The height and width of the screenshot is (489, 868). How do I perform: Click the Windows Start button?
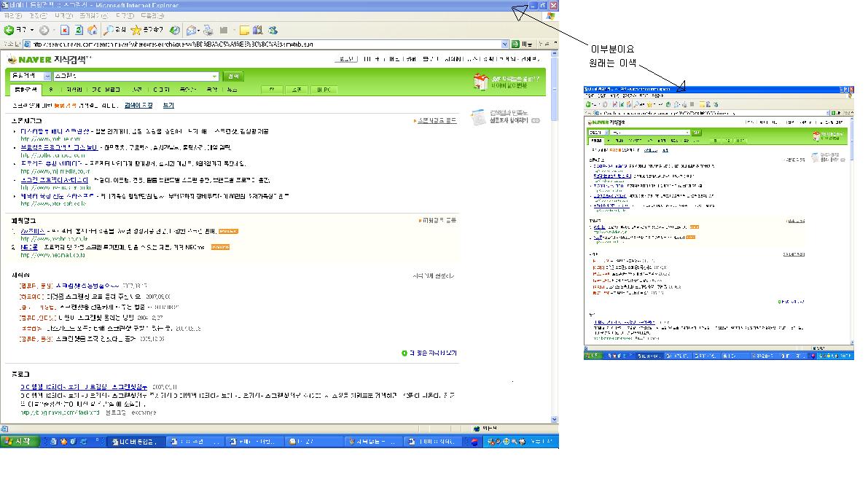(20, 442)
